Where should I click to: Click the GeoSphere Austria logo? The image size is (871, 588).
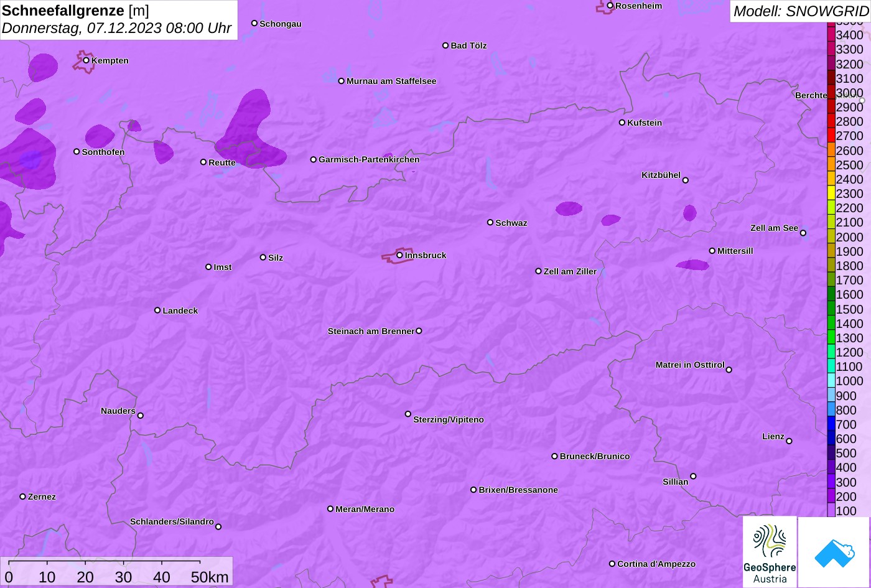point(770,552)
